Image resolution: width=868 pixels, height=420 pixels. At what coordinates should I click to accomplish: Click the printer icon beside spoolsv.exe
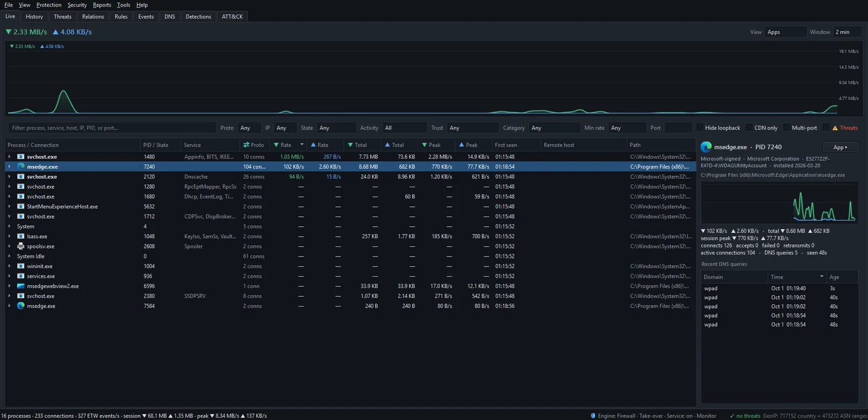tap(21, 246)
